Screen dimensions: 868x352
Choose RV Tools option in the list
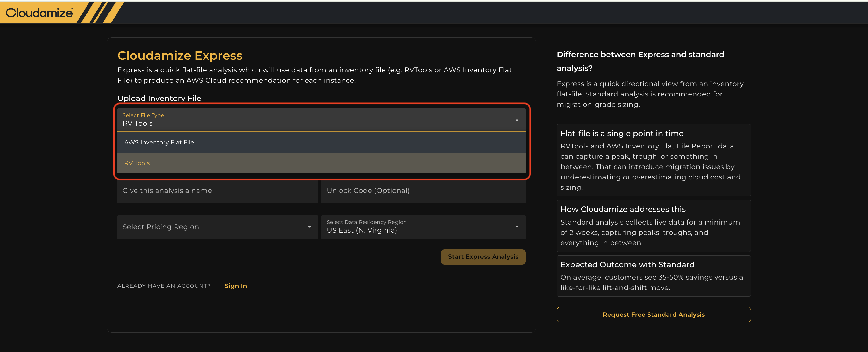pos(321,163)
